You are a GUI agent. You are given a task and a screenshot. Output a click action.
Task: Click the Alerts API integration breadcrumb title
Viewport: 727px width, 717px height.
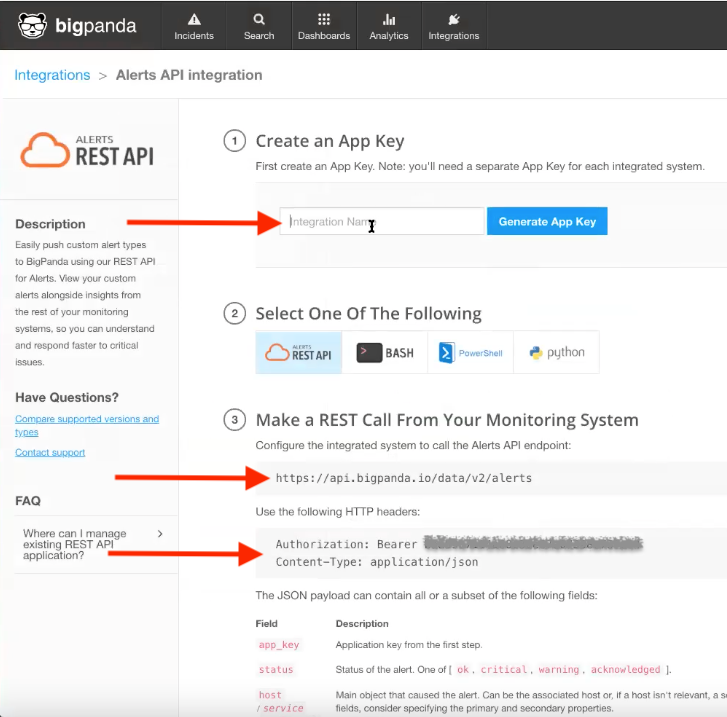(x=189, y=75)
